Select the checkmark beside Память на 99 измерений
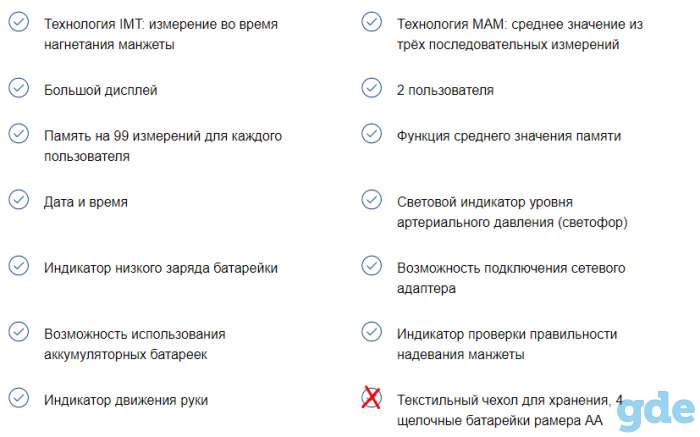This screenshot has height=437, width=700. 19,133
